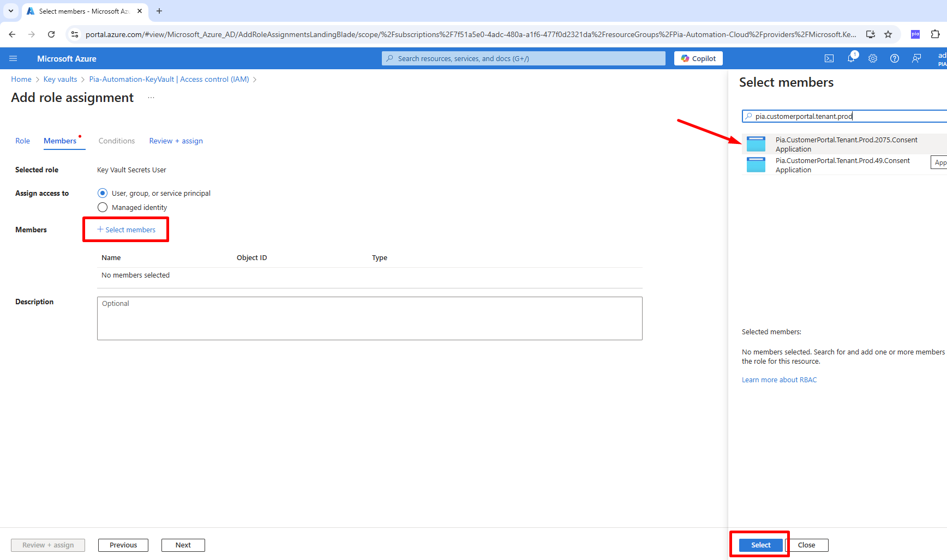Switch to the Members tab
947x560 pixels.
60,141
